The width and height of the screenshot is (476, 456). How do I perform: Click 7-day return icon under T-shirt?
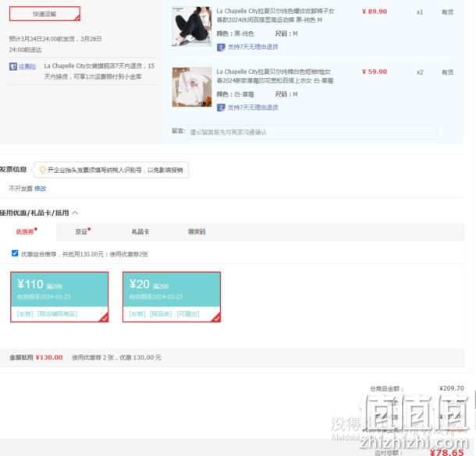click(221, 108)
